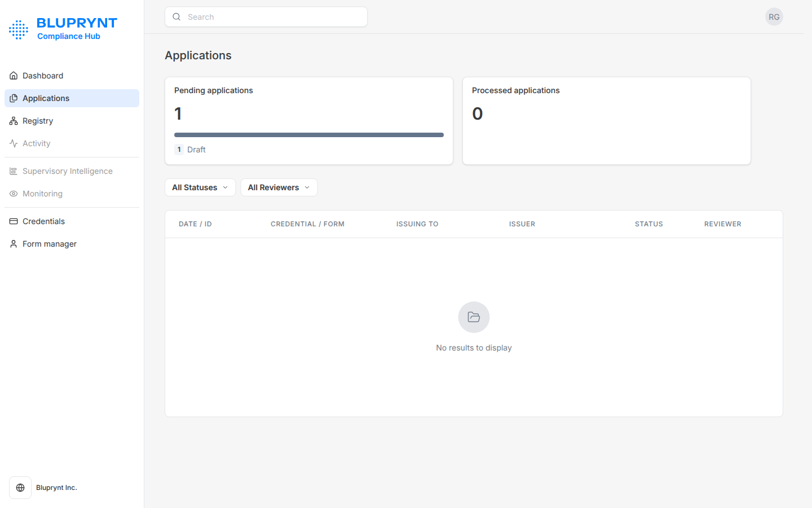Click the Applications copy icon in sidebar
This screenshot has width=812, height=508.
tap(14, 98)
